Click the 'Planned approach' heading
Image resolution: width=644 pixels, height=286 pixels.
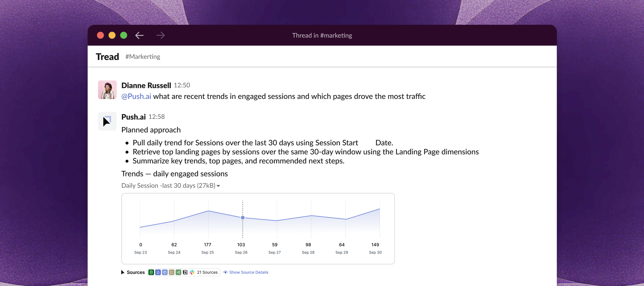coord(151,130)
